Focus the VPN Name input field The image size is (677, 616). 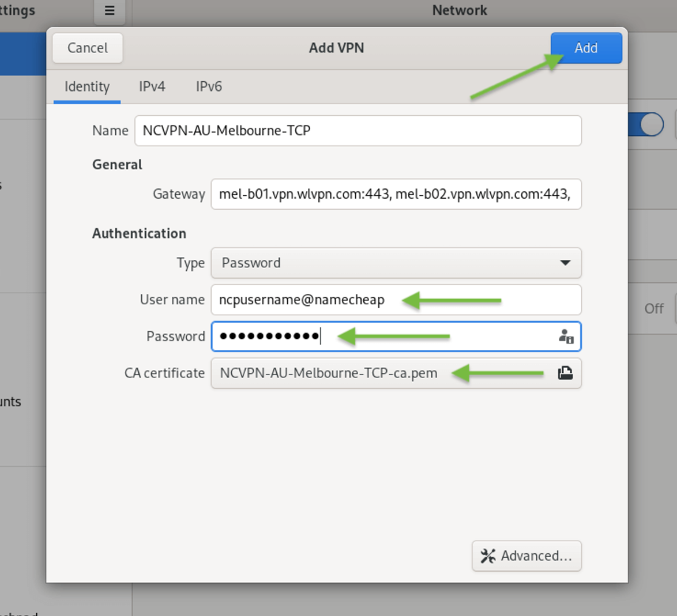tap(358, 131)
